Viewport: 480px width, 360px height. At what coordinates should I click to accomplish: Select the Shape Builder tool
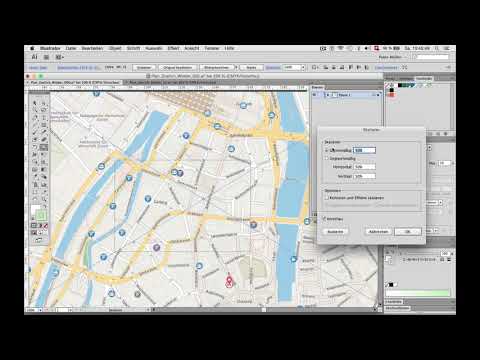(35, 162)
